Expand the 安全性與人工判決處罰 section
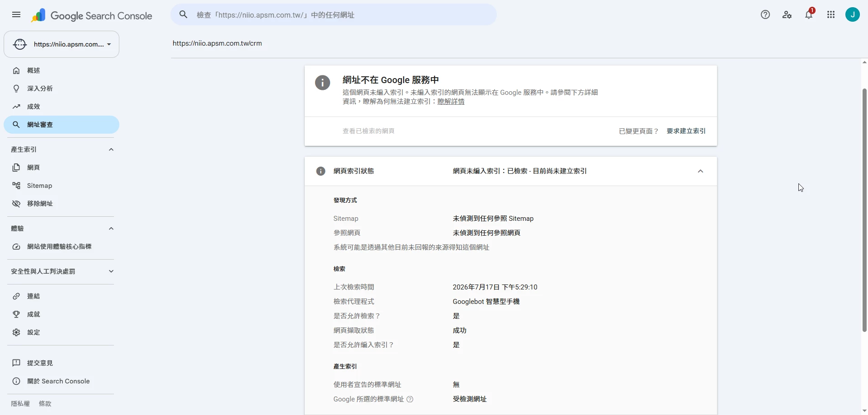 tap(111, 271)
